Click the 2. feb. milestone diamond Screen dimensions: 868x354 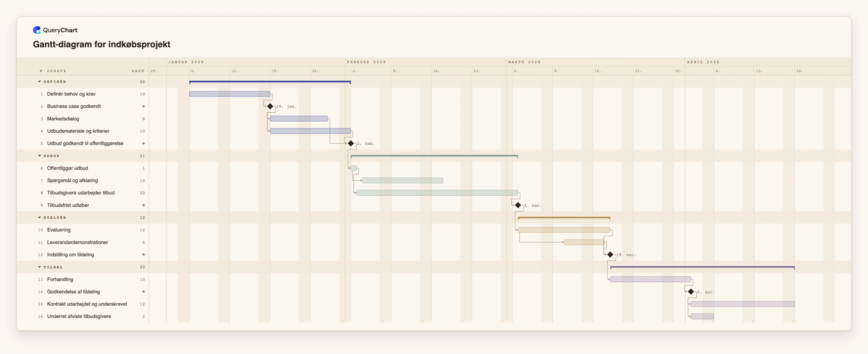(351, 143)
